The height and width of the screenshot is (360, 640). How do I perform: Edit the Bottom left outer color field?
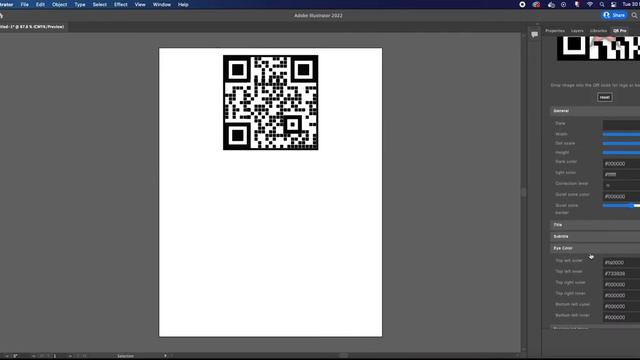(621, 306)
